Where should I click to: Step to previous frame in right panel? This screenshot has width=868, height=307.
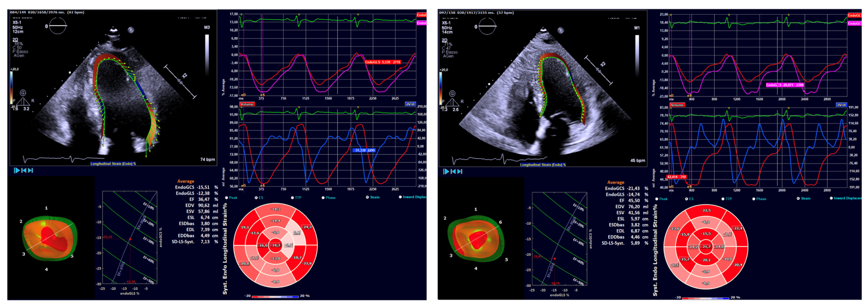[453, 171]
